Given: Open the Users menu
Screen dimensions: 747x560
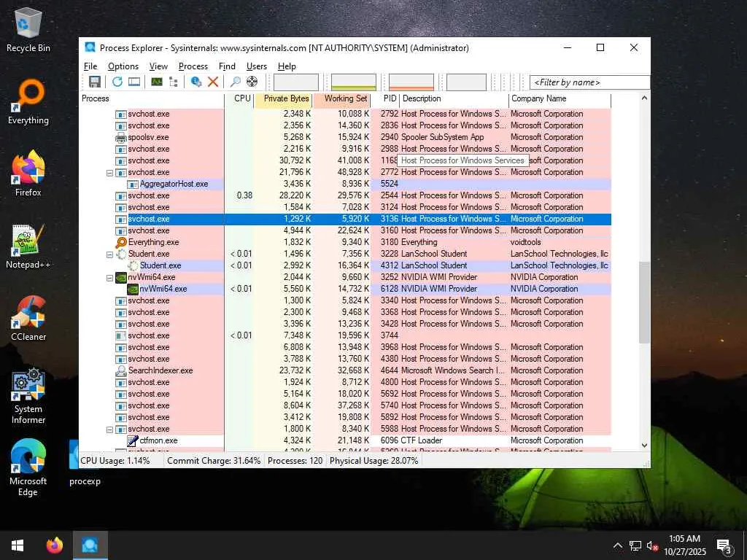Looking at the screenshot, I should coord(256,66).
